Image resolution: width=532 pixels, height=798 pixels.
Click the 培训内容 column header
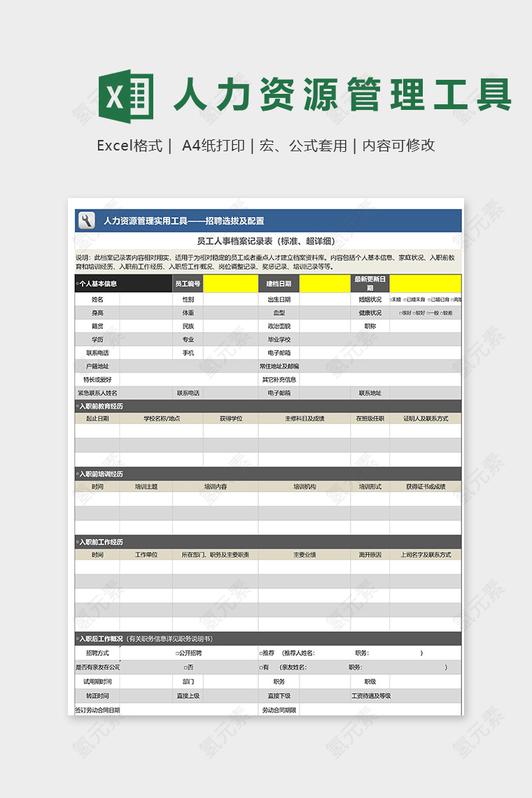point(216,486)
